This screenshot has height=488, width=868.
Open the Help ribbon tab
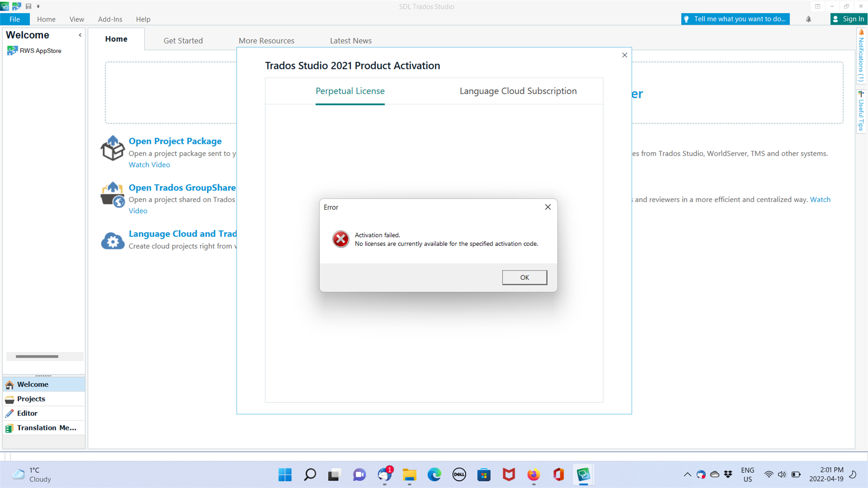(143, 19)
